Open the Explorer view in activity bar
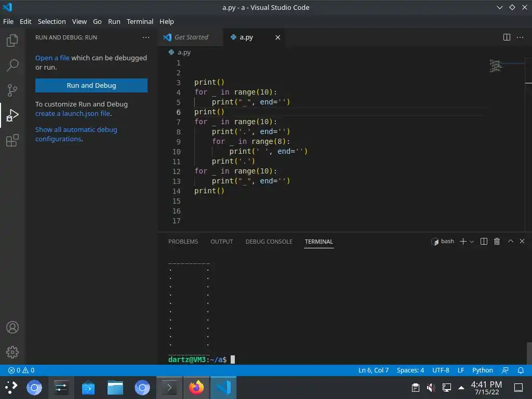 point(12,41)
